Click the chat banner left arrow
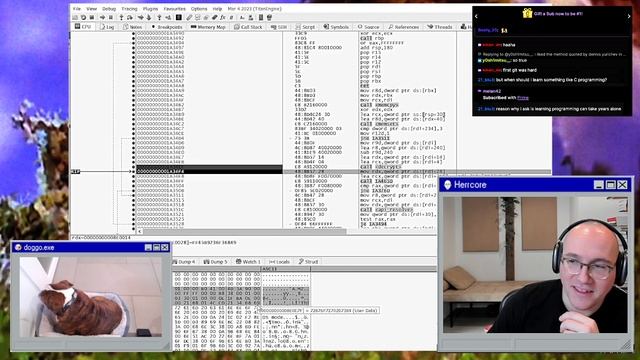The height and width of the screenshot is (360, 640). coord(476,16)
